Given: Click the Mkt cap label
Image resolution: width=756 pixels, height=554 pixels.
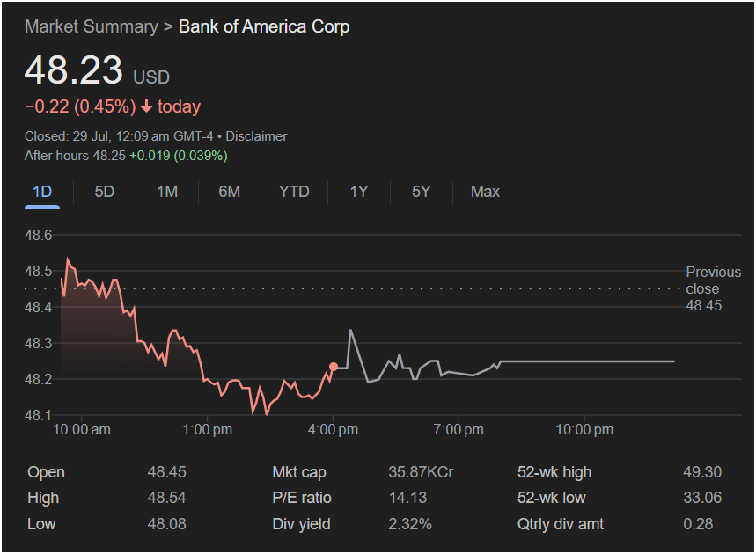Looking at the screenshot, I should tap(299, 472).
